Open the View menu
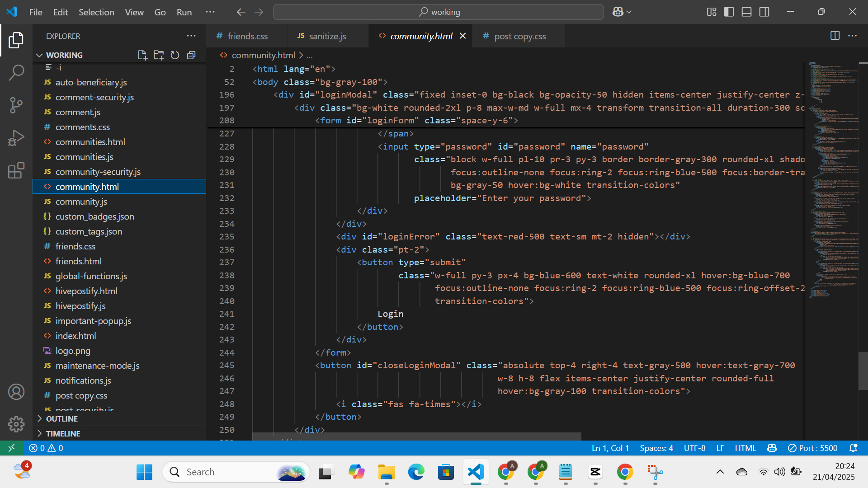 click(x=134, y=12)
